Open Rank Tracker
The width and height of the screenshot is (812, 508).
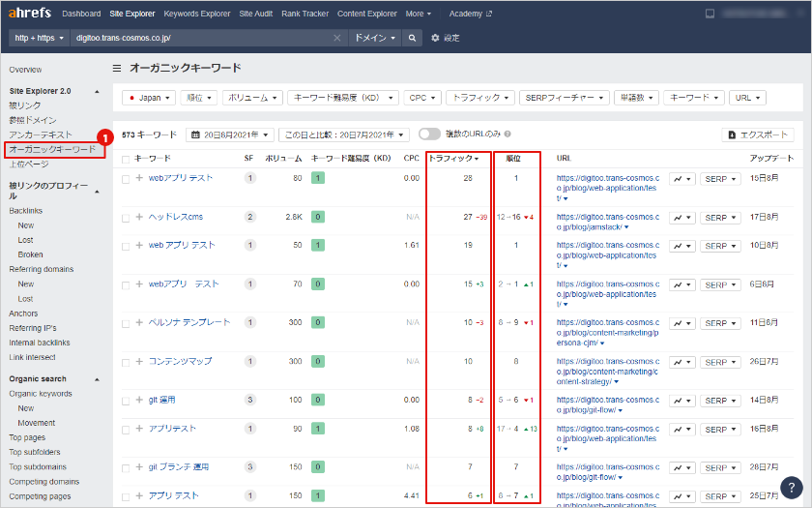[305, 14]
